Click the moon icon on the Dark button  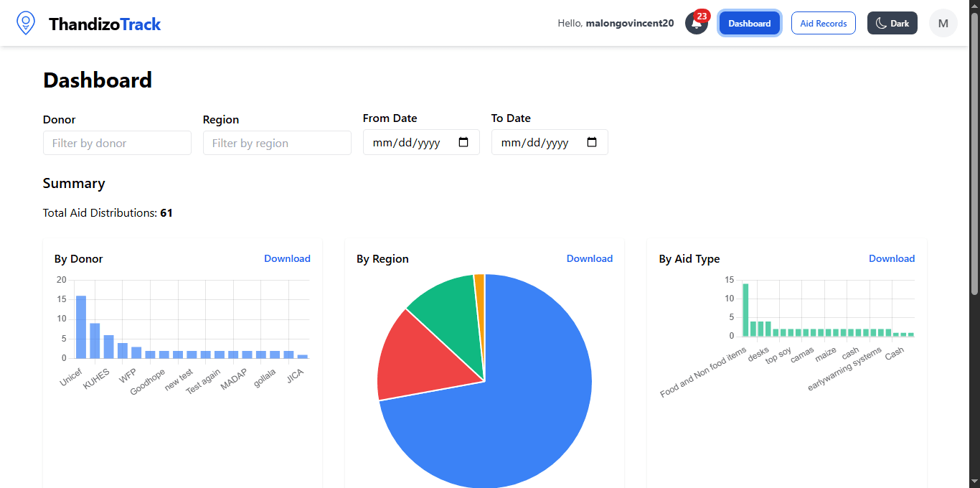pos(880,22)
